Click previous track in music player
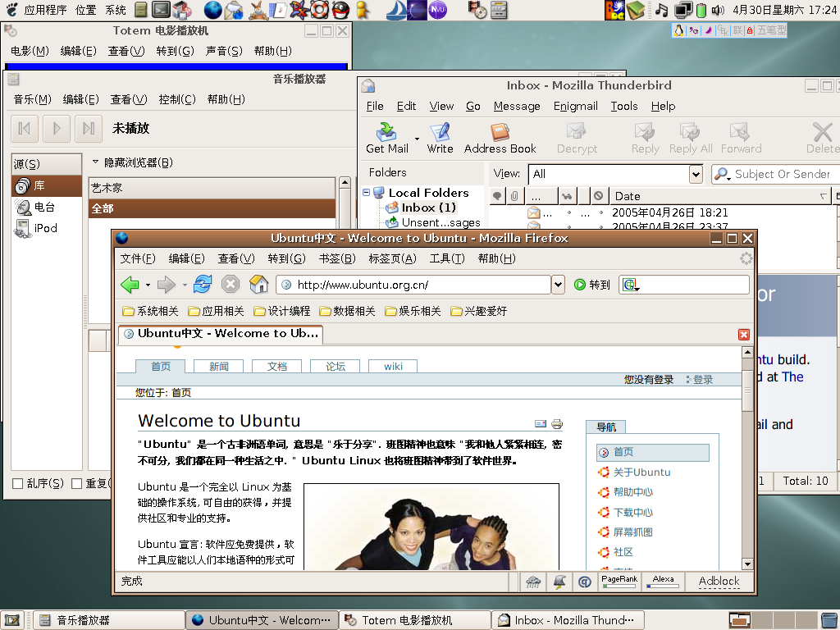 (x=24, y=128)
